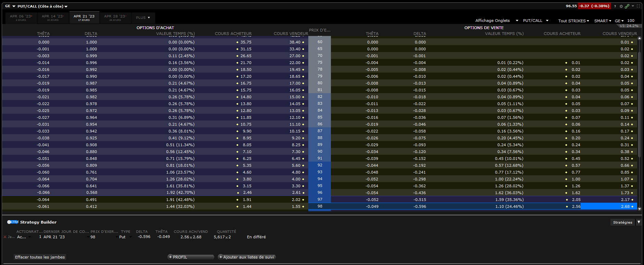Click the call bid 35.75 at strike 60
644x265 pixels.
[x=246, y=42]
